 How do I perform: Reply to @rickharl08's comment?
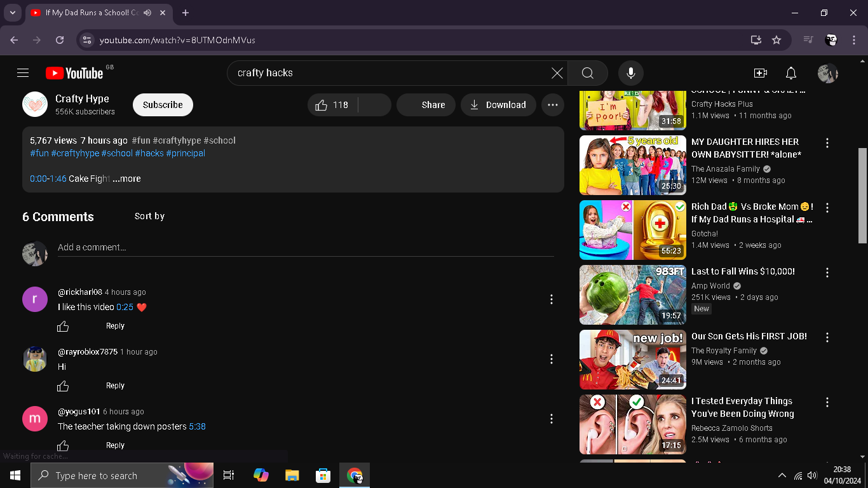[x=115, y=326]
